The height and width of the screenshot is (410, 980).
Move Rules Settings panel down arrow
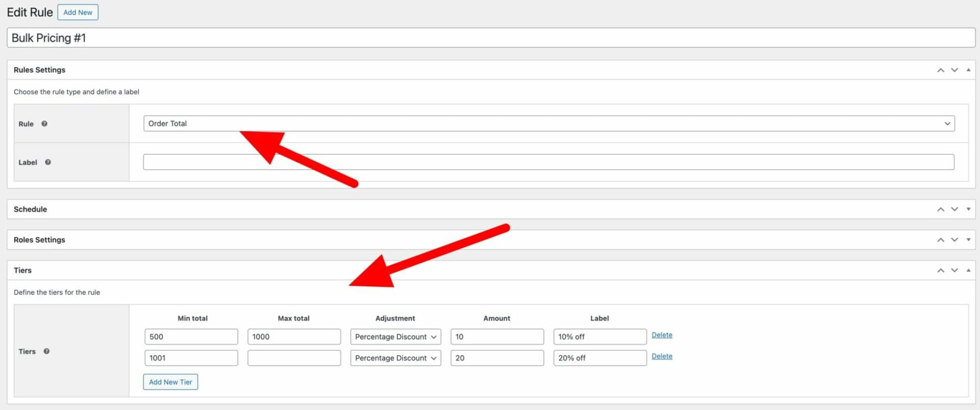954,70
